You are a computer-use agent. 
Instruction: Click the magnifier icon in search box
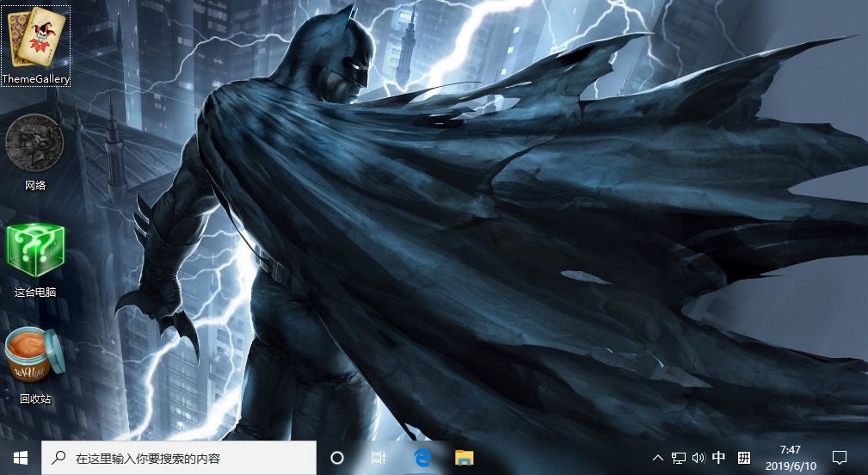[x=58, y=458]
